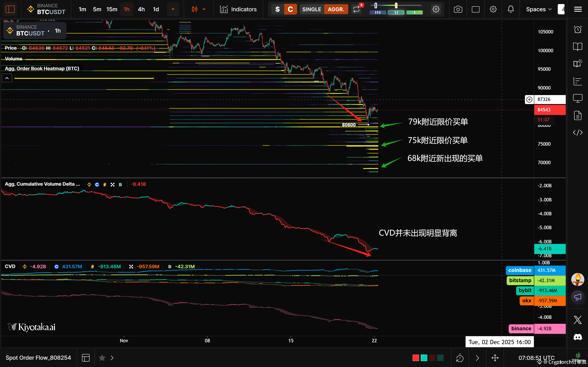Select the 4h timeframe
The width and height of the screenshot is (588, 367).
pos(141,9)
